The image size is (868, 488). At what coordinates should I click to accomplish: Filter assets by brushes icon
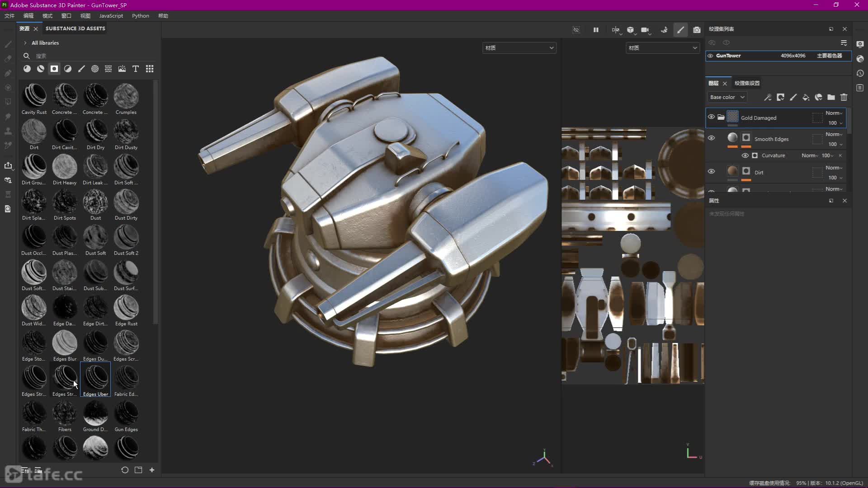(81, 69)
